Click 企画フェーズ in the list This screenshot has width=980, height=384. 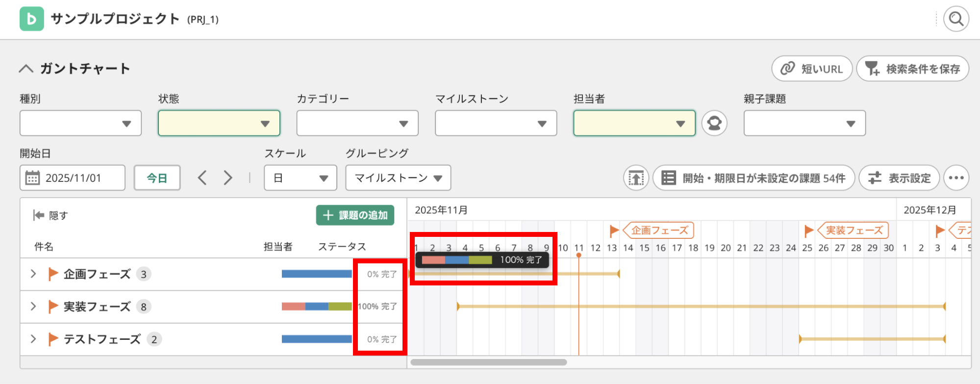(97, 274)
